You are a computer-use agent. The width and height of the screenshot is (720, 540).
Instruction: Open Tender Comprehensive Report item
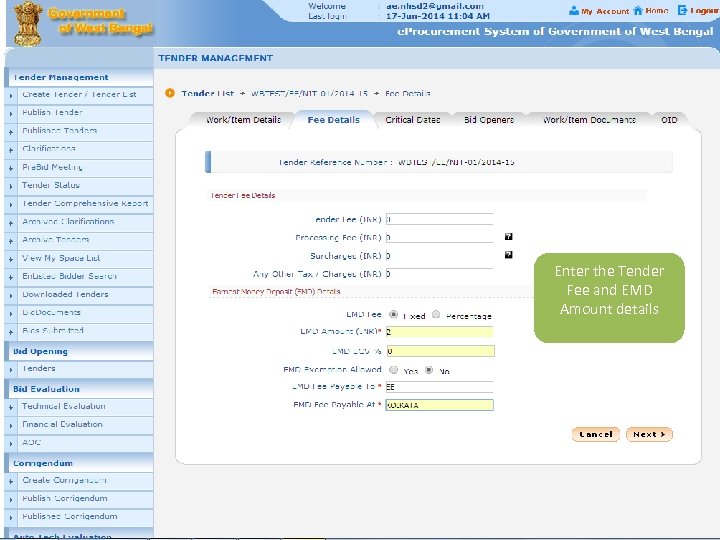(85, 203)
